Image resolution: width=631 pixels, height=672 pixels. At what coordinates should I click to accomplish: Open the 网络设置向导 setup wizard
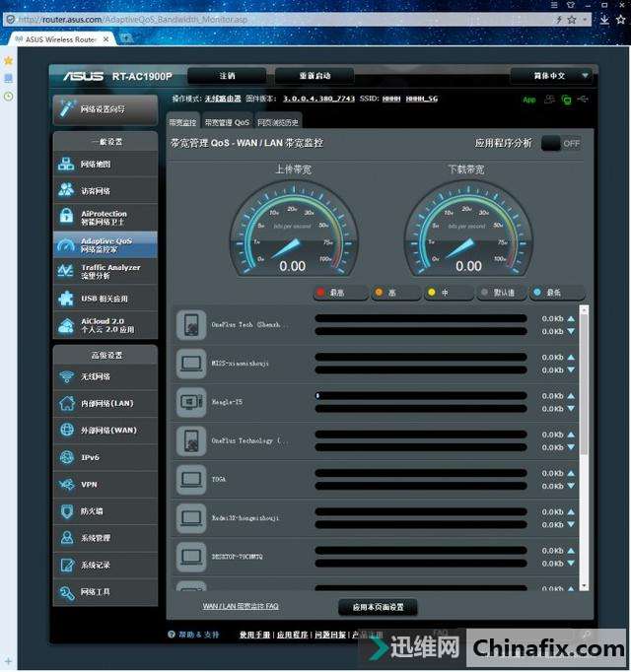point(105,109)
